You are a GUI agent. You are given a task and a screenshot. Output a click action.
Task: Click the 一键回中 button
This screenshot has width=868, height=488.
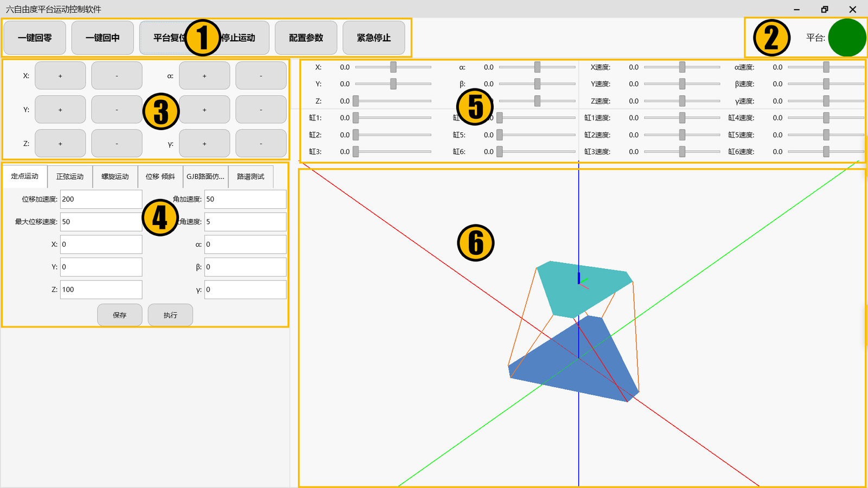[x=103, y=38]
